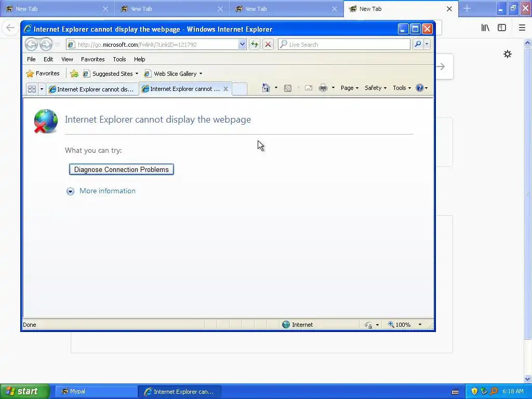
Task: Switch to third Mypal New Tab
Action: coord(286,9)
